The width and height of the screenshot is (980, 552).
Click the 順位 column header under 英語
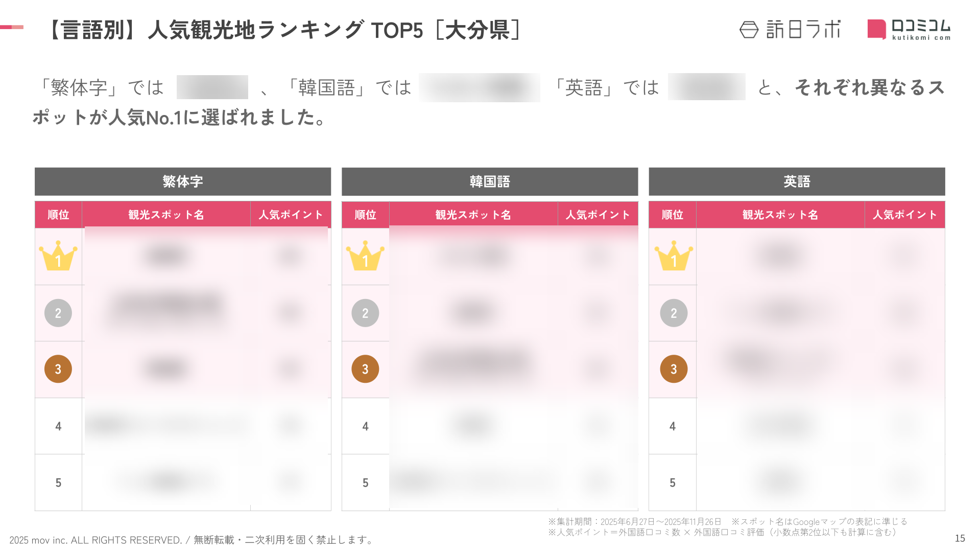[673, 215]
